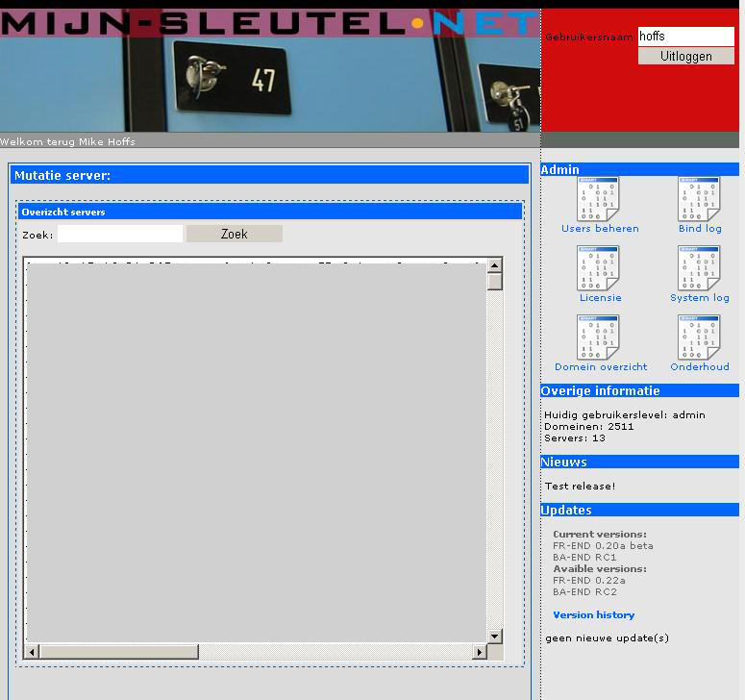Screen dimensions: 745x700
Task: Click the Domein overzicht icon
Action: click(x=598, y=337)
